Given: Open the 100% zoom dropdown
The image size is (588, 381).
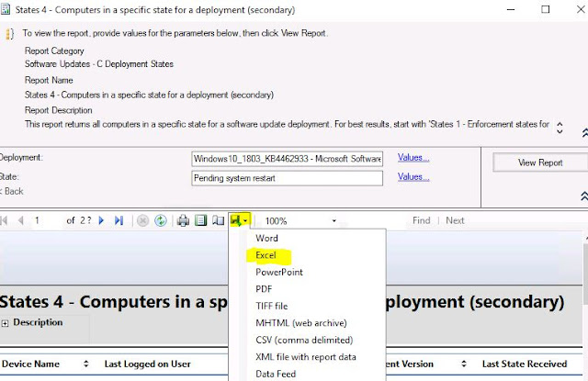Looking at the screenshot, I should (x=334, y=220).
